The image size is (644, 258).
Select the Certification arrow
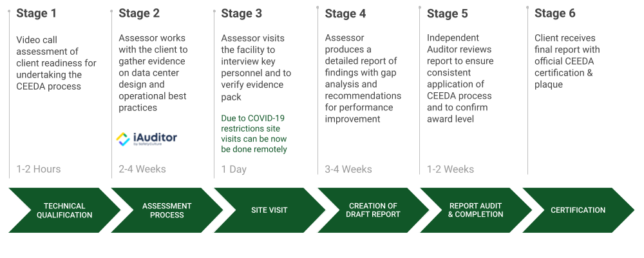coord(578,210)
